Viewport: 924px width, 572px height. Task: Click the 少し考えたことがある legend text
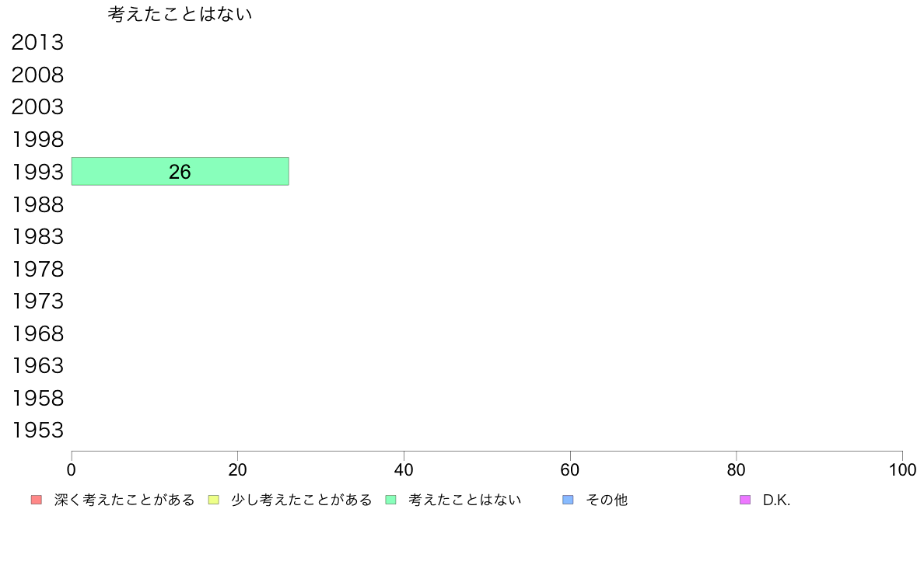302,500
